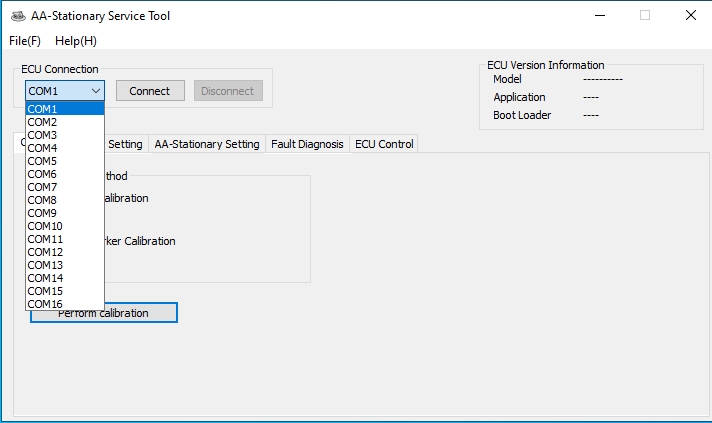Select COM9 in the dropdown
712x423 pixels.
pyautogui.click(x=65, y=213)
